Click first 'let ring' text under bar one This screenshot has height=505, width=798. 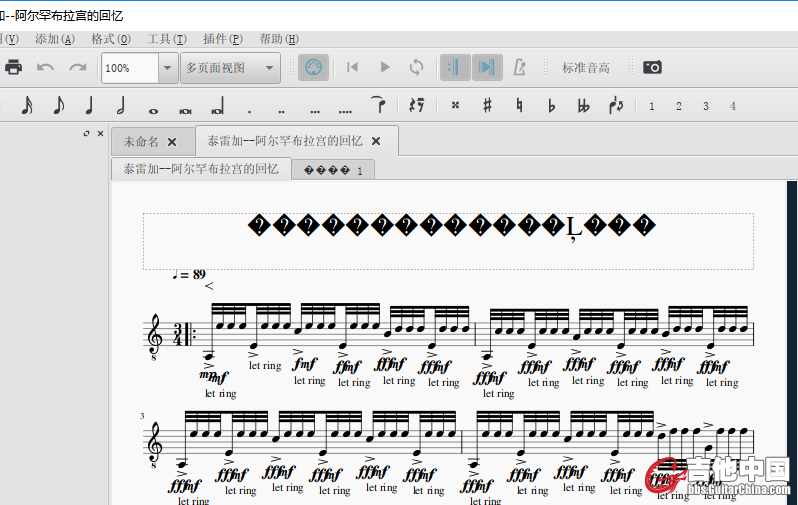220,393
